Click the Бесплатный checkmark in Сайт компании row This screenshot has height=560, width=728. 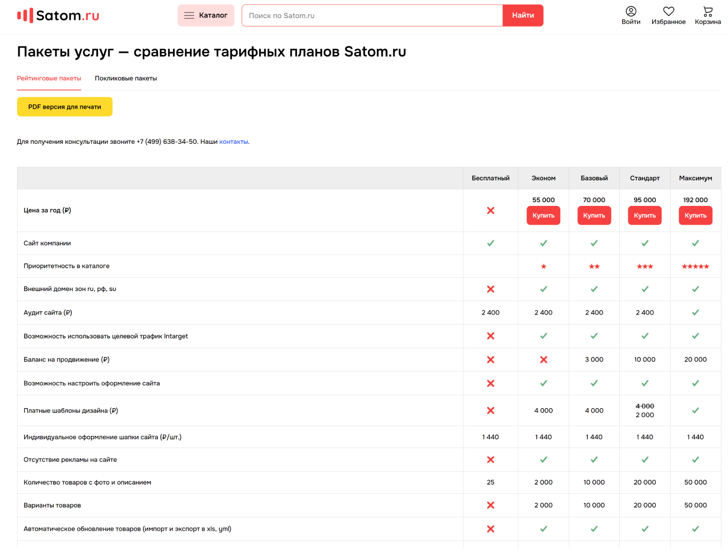pyautogui.click(x=490, y=243)
